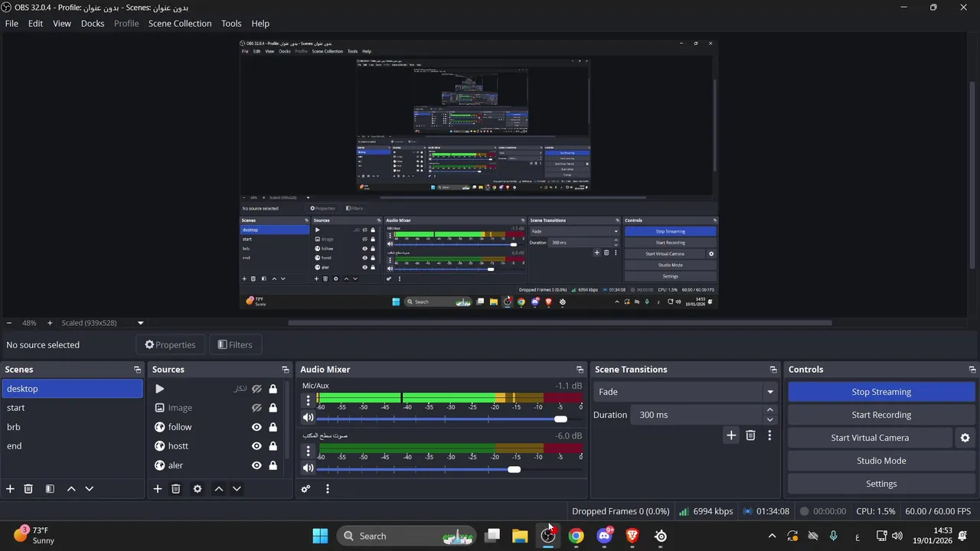Open Chrome from the taskbar
This screenshot has width=980, height=551.
tap(577, 536)
